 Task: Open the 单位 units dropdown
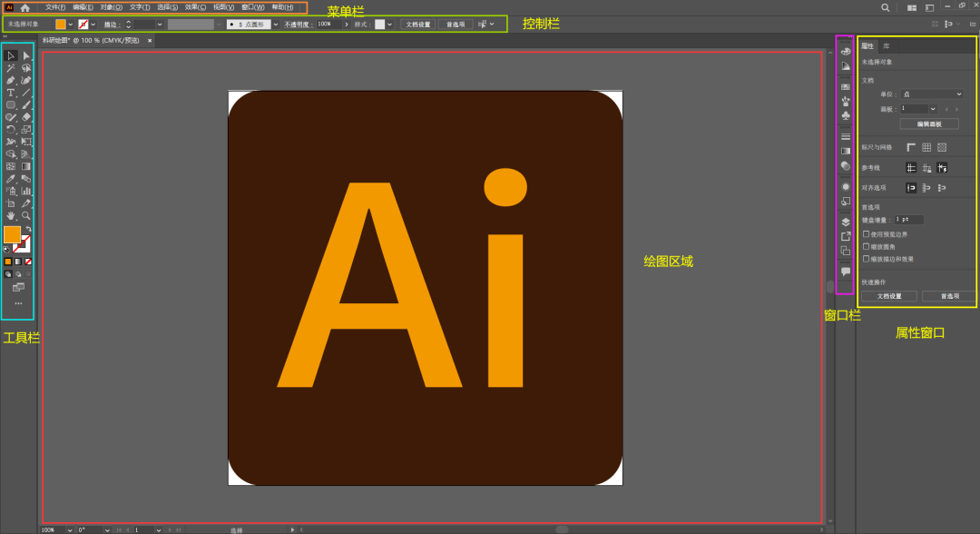pyautogui.click(x=932, y=94)
